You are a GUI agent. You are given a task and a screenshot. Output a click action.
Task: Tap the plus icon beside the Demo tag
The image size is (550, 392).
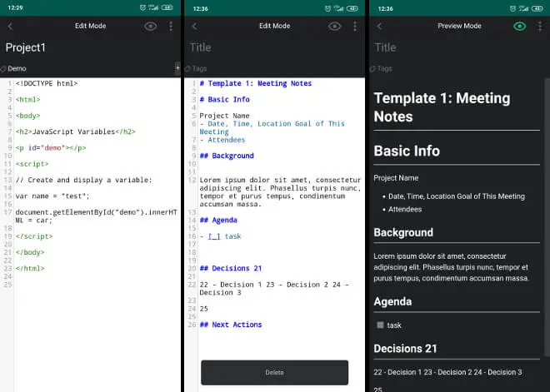(x=177, y=67)
